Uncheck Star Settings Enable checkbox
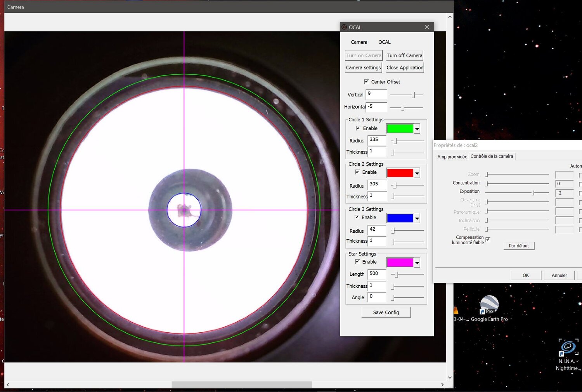The image size is (582, 392). tap(357, 262)
